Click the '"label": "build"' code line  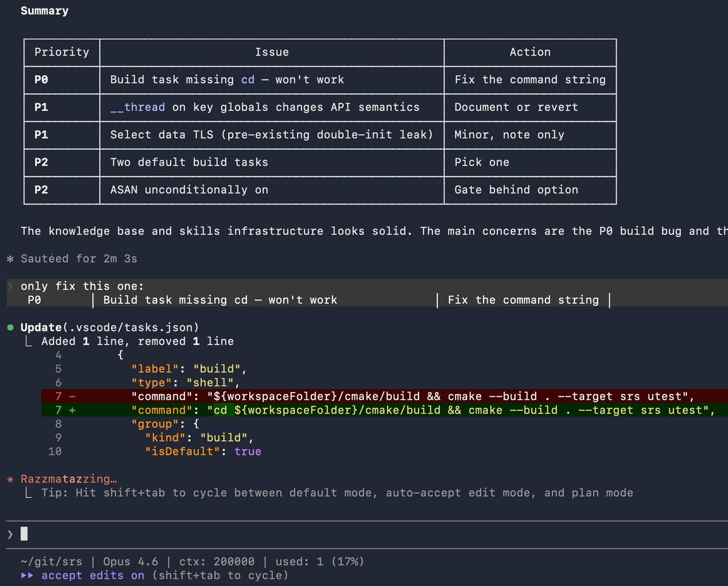(190, 368)
